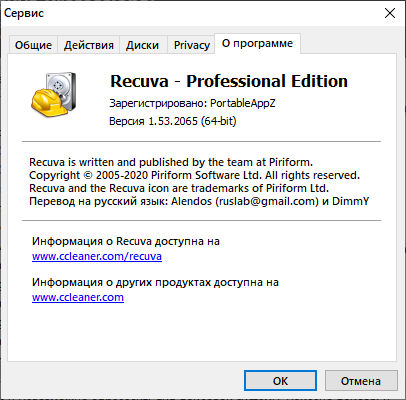Click the Версия 1.53.2065 (64-bit) text

tap(173, 121)
